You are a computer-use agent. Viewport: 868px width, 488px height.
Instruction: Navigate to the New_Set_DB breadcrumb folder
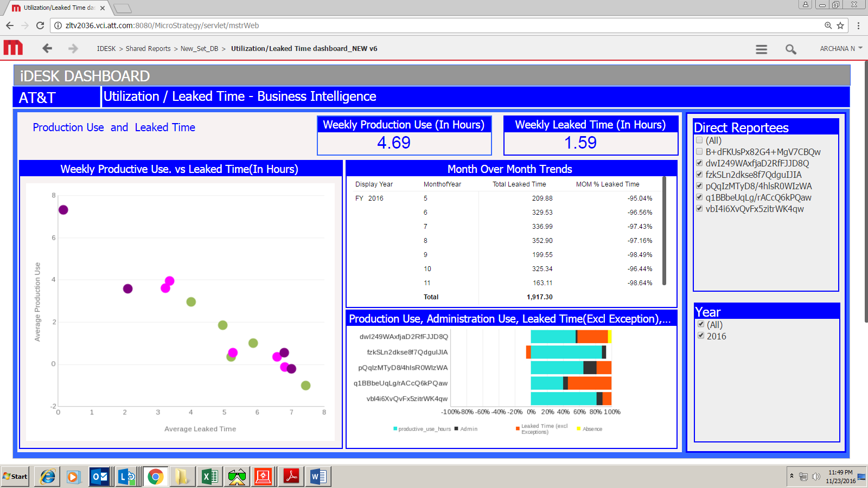199,49
